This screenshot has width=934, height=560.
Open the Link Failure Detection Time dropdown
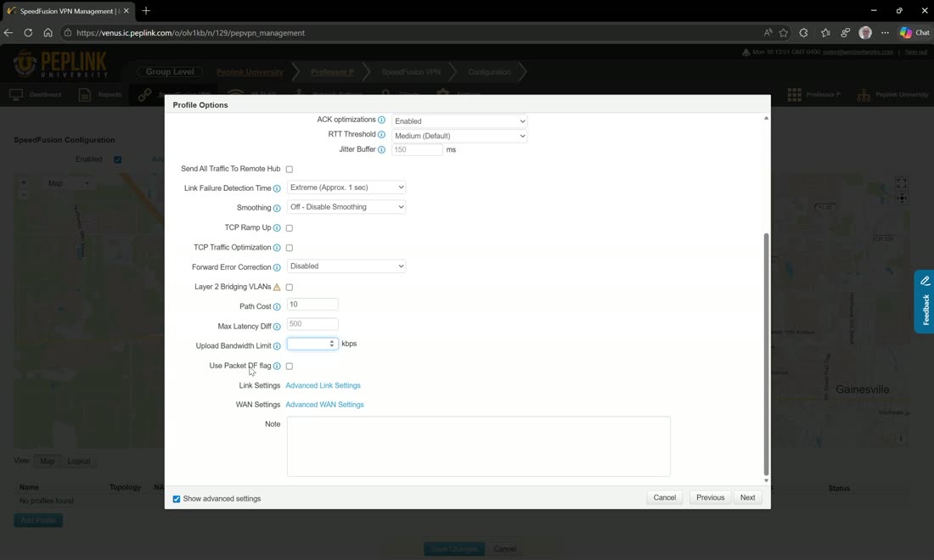coord(346,188)
